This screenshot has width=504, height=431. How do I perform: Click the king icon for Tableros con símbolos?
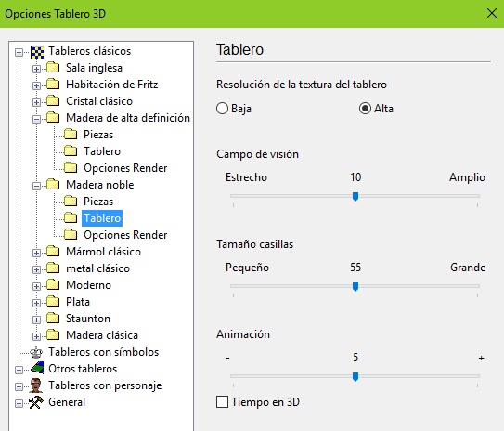(36, 353)
